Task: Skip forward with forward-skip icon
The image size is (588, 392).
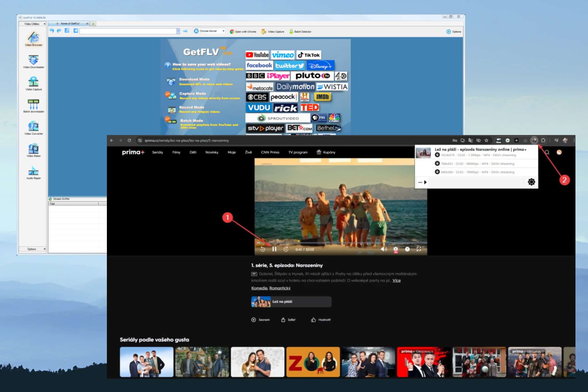Action: tap(286, 249)
